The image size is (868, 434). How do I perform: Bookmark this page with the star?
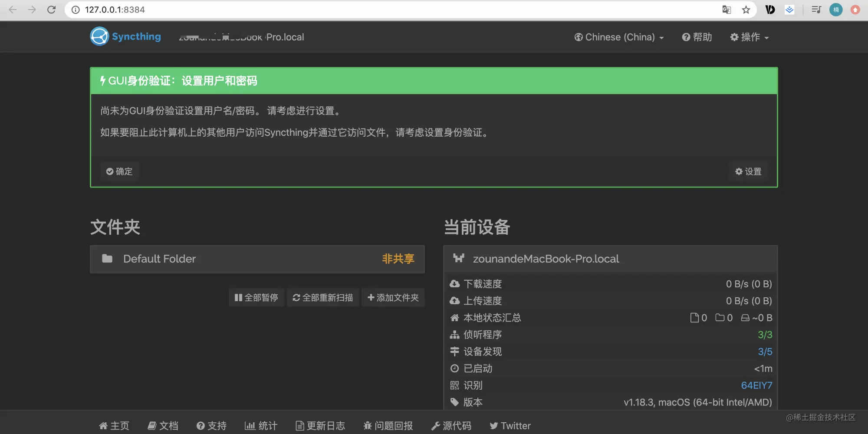tap(746, 10)
